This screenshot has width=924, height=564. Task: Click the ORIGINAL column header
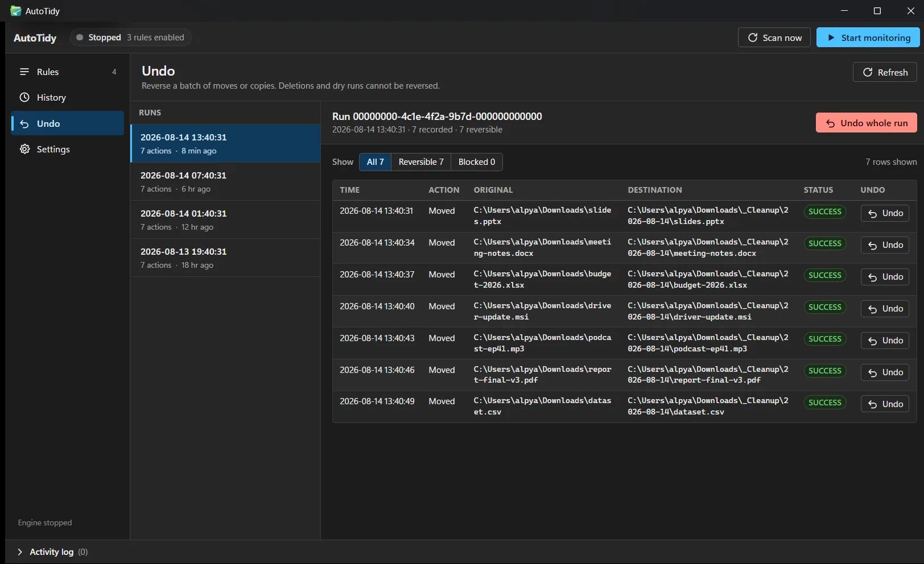coord(493,190)
